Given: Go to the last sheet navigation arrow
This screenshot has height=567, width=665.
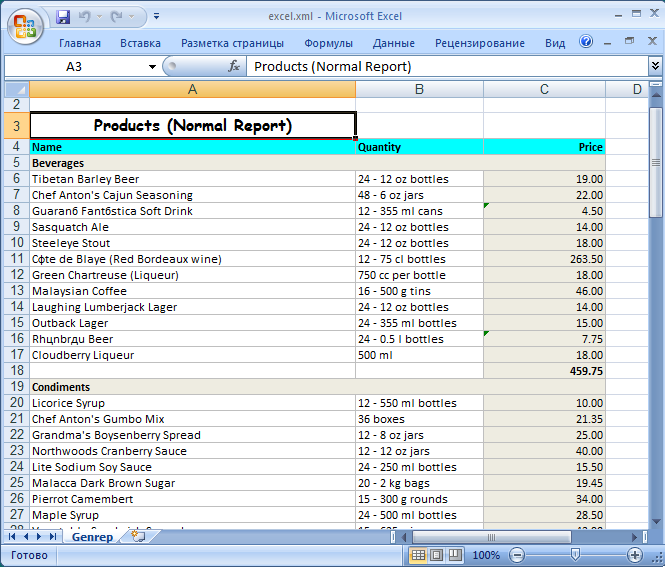Looking at the screenshot, I should pos(53,537).
